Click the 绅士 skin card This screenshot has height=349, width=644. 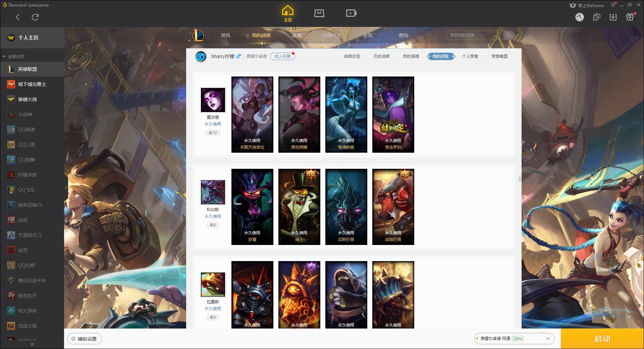(299, 207)
